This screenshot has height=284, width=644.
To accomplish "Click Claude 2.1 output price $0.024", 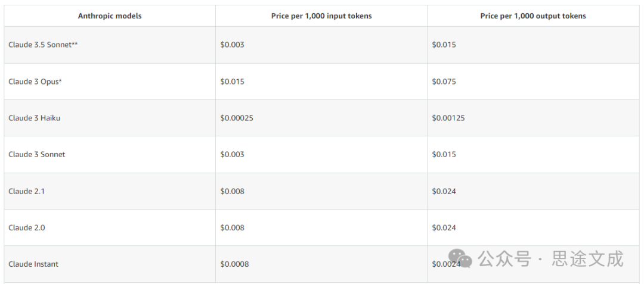I will pos(444,191).
